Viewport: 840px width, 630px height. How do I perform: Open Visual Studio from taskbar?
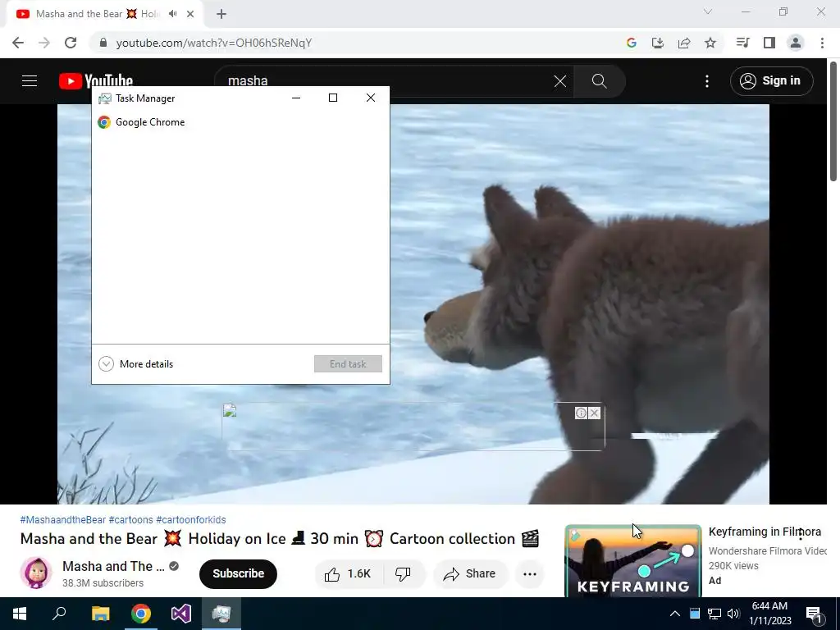point(181,614)
